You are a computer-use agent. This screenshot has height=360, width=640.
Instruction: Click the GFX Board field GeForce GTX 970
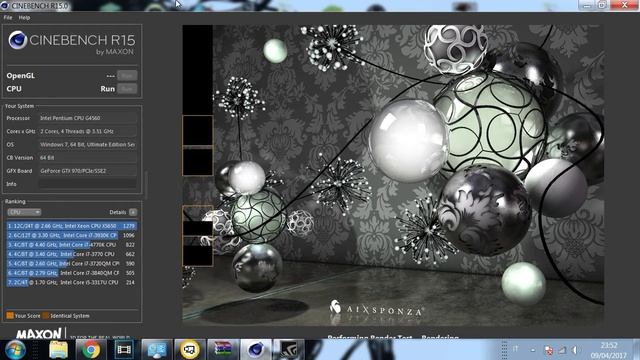pyautogui.click(x=87, y=171)
